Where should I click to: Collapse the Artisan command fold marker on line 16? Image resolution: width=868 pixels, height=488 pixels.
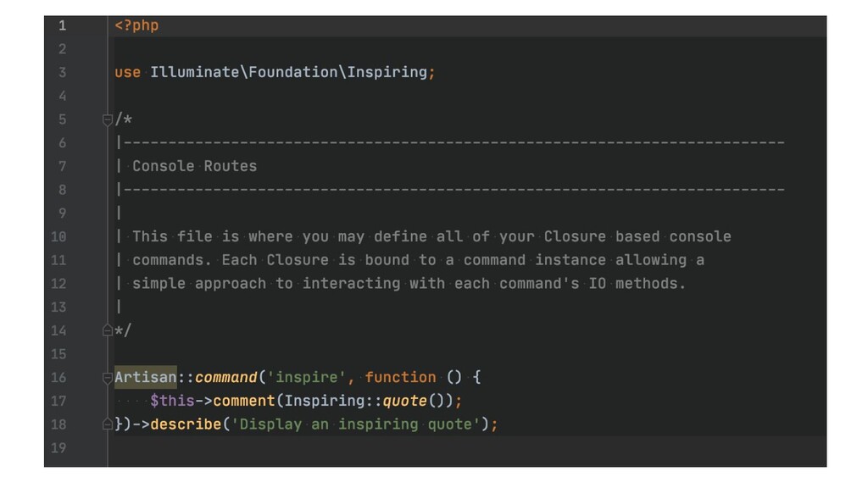pos(108,378)
